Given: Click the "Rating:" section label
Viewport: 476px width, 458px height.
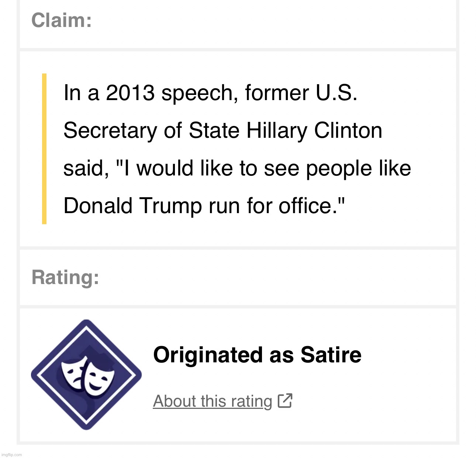Looking at the screenshot, I should [x=65, y=277].
